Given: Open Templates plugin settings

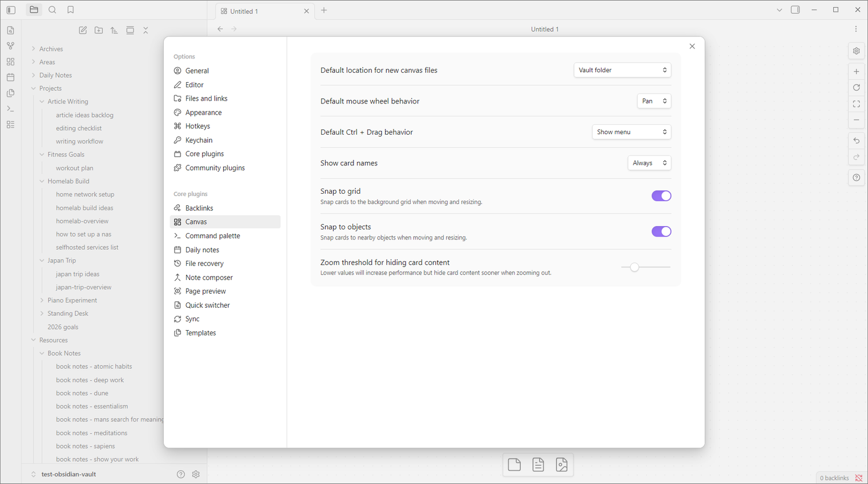Looking at the screenshot, I should (225, 333).
